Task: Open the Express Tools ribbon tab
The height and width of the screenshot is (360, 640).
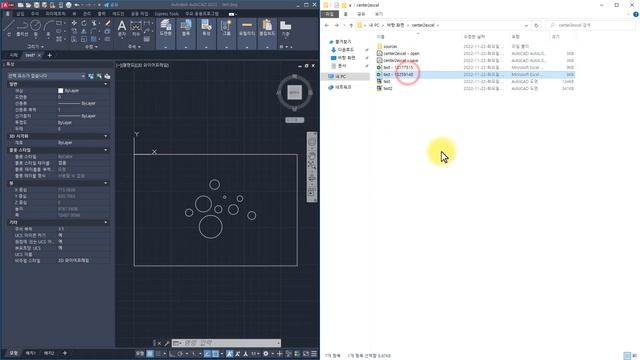Action: click(167, 14)
